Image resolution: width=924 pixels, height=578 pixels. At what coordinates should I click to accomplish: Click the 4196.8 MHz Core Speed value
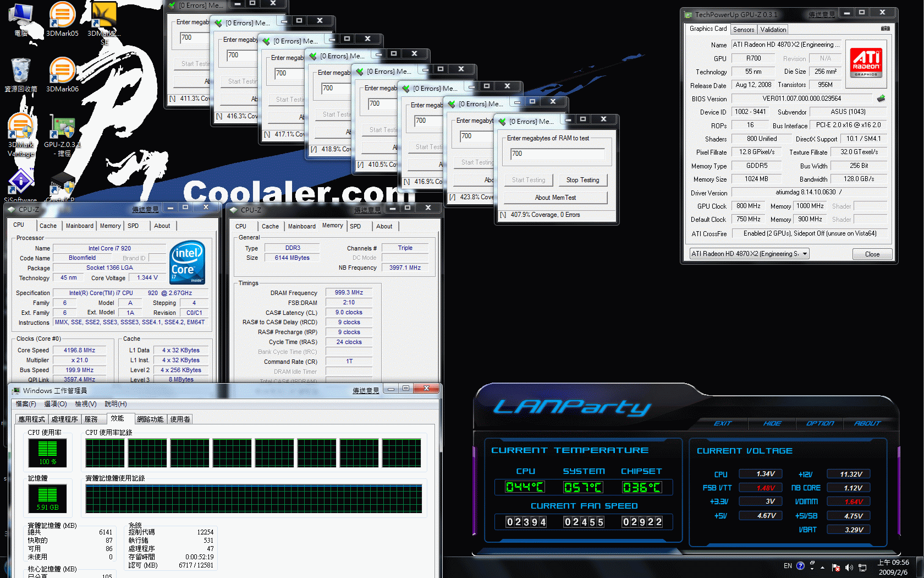80,350
